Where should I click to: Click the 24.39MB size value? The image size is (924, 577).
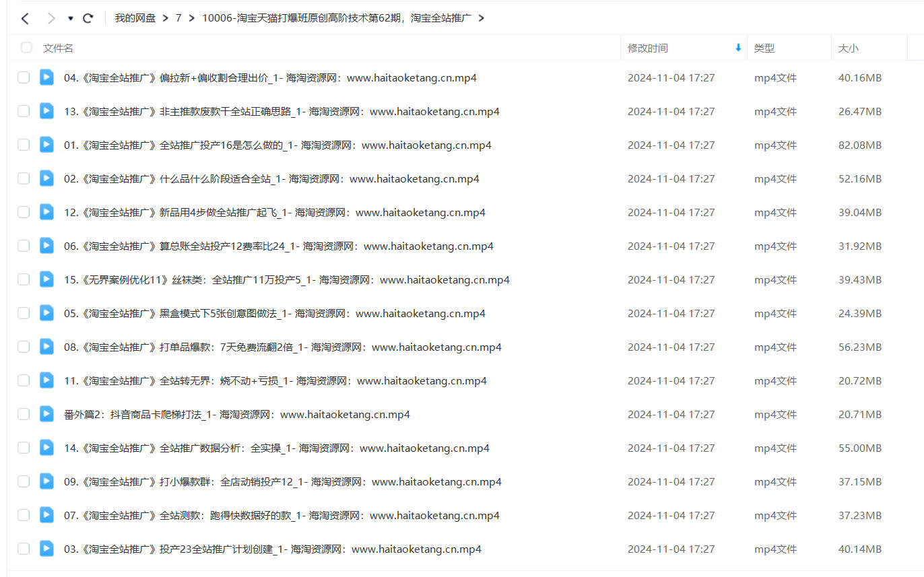[x=860, y=313]
